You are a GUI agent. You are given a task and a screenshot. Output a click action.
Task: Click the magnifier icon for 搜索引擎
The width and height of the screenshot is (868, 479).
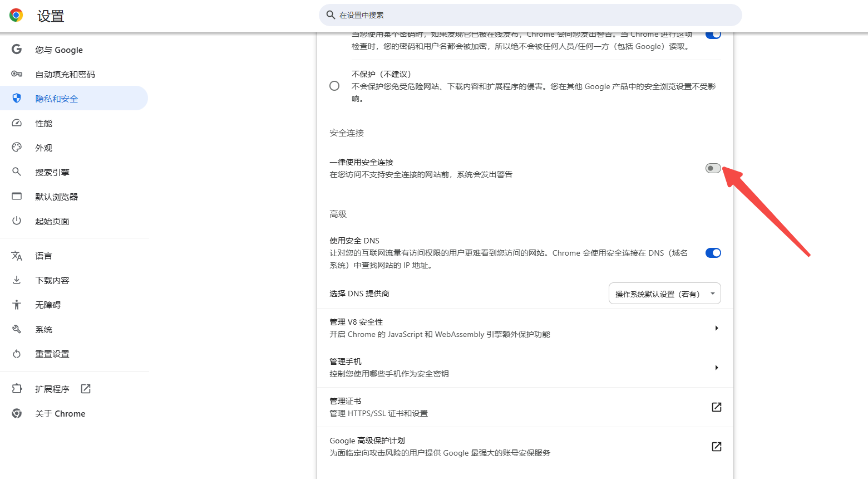click(17, 172)
